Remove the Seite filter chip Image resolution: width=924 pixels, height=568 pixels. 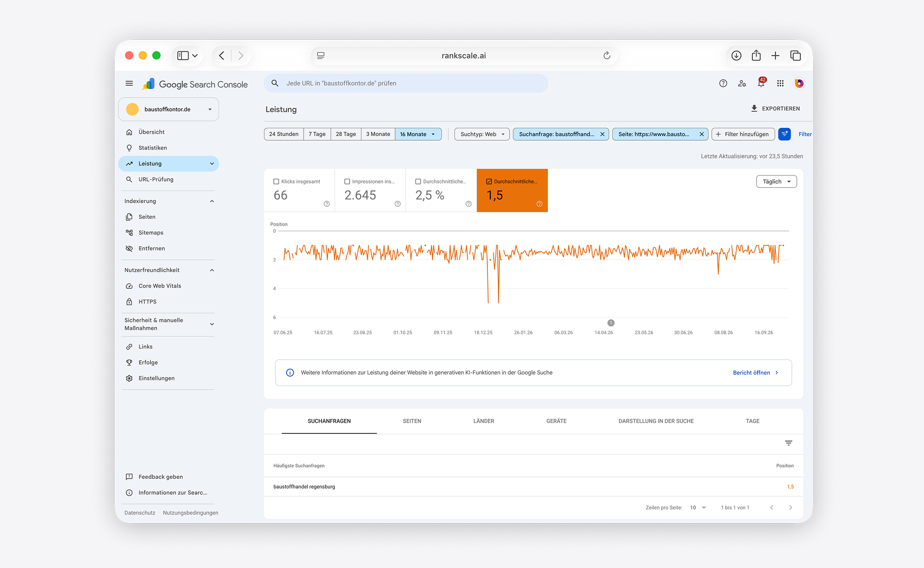(x=701, y=134)
